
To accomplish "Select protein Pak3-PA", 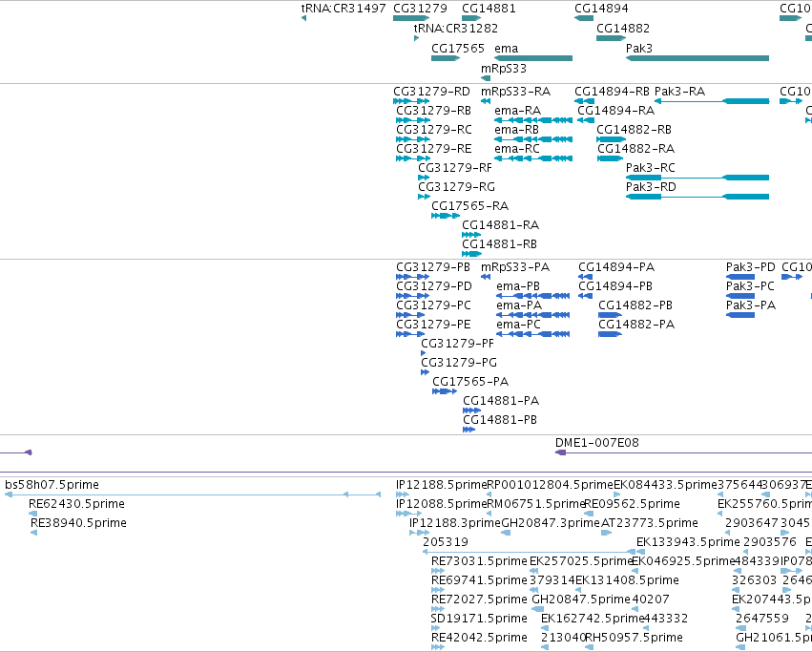I will tap(751, 305).
